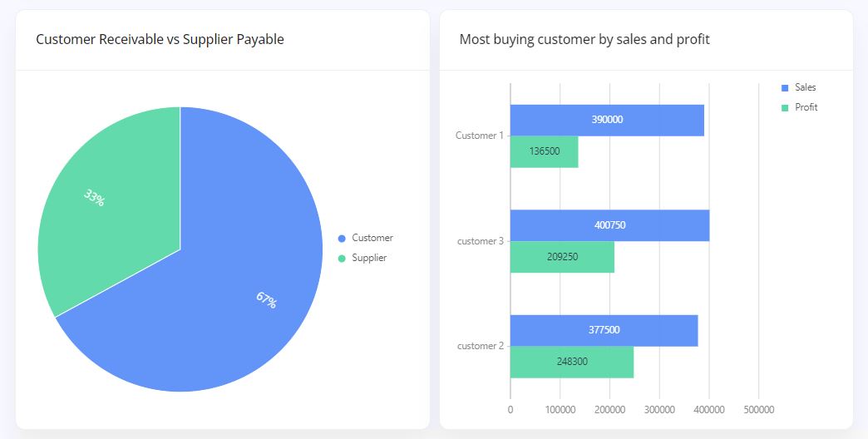The height and width of the screenshot is (439, 868).
Task: Click the Most buying customer chart title
Action: pyautogui.click(x=584, y=39)
